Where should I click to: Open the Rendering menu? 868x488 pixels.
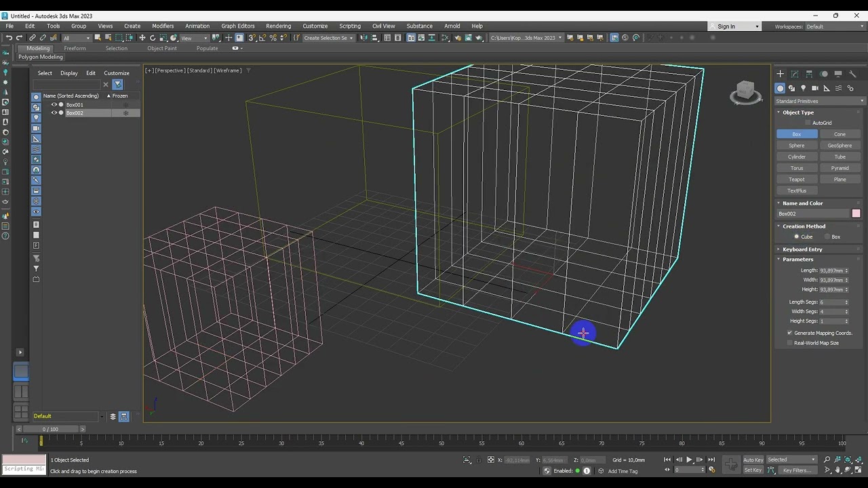[278, 26]
